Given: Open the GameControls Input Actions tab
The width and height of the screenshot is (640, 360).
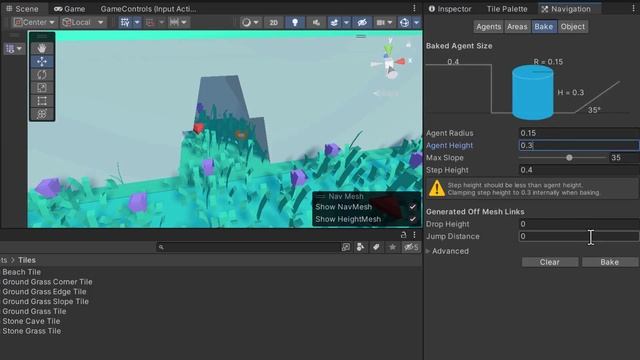Looking at the screenshot, I should [148, 9].
